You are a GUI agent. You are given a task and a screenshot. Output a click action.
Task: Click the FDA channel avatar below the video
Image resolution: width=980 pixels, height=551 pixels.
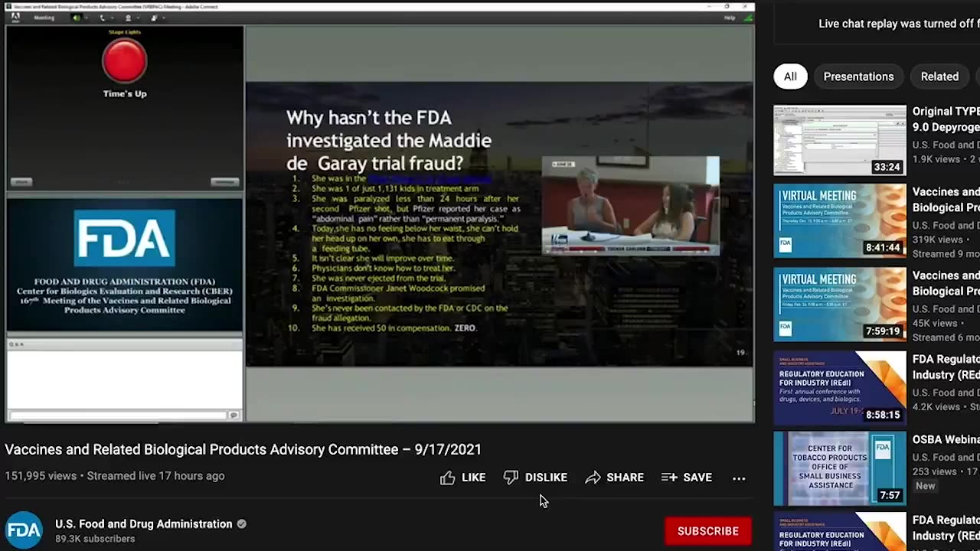click(x=24, y=530)
